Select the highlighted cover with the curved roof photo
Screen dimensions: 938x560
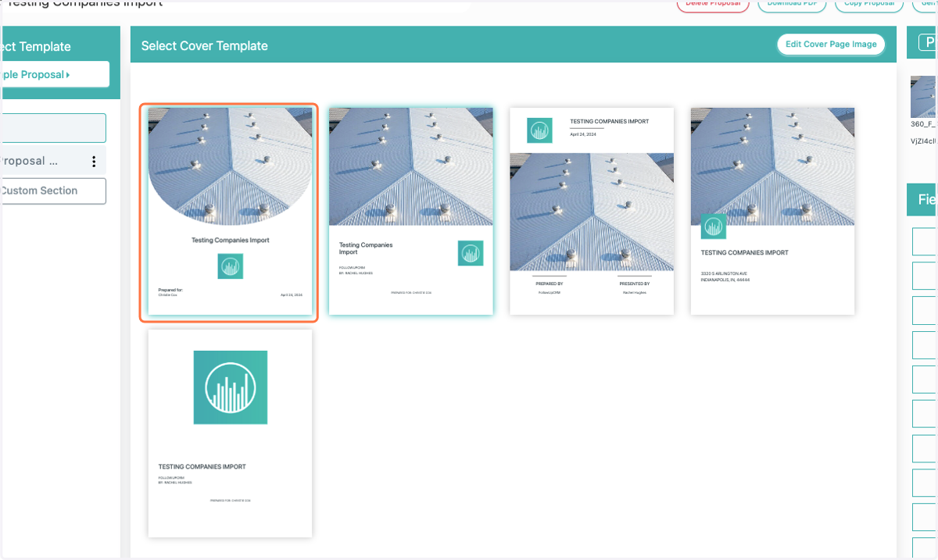click(230, 212)
